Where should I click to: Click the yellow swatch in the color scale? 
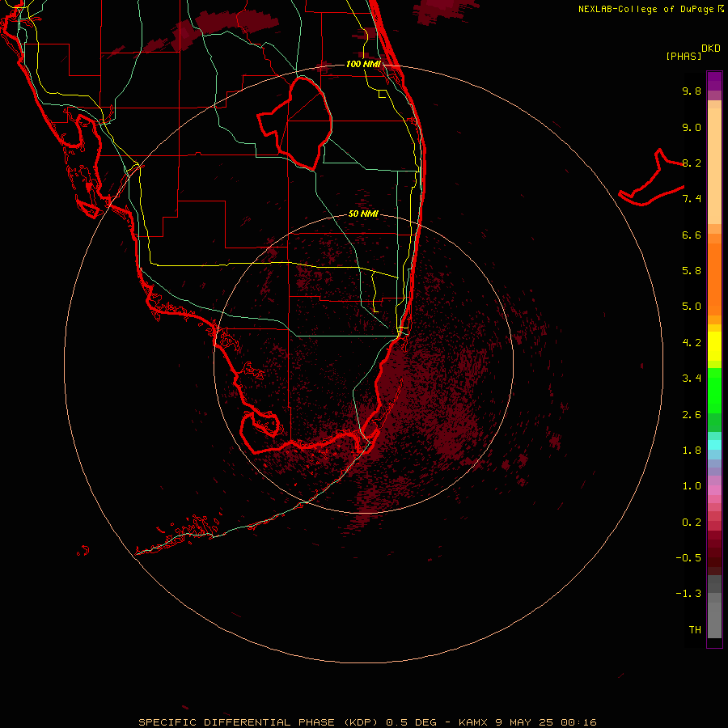click(714, 346)
